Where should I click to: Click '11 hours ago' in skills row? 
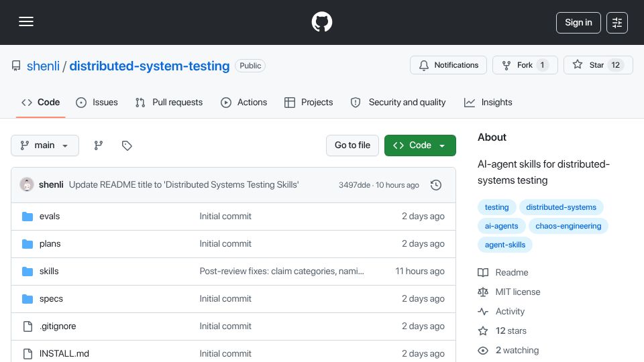point(420,271)
